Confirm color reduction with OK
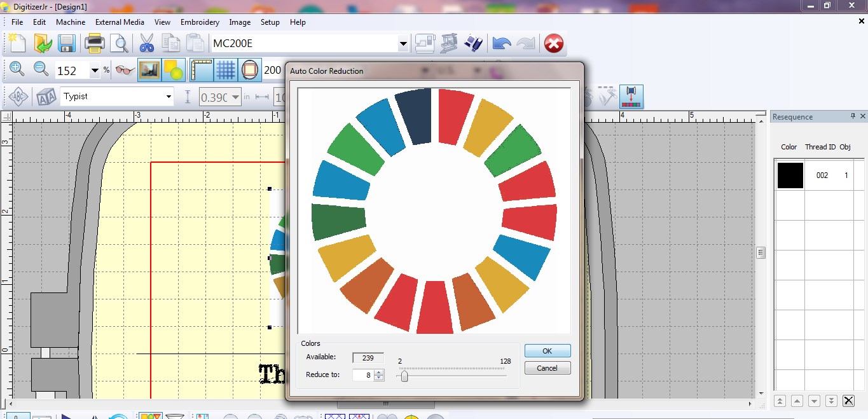Image resolution: width=868 pixels, height=419 pixels. (548, 351)
